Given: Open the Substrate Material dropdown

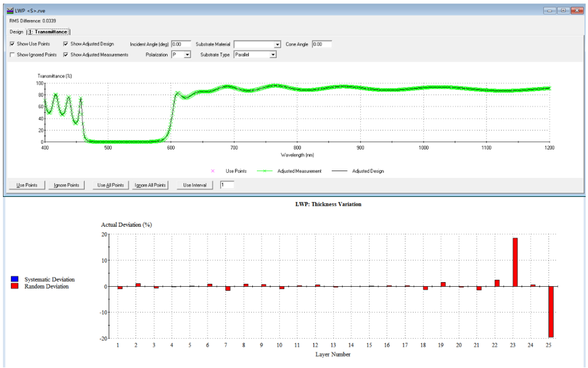Looking at the screenshot, I should tap(277, 44).
